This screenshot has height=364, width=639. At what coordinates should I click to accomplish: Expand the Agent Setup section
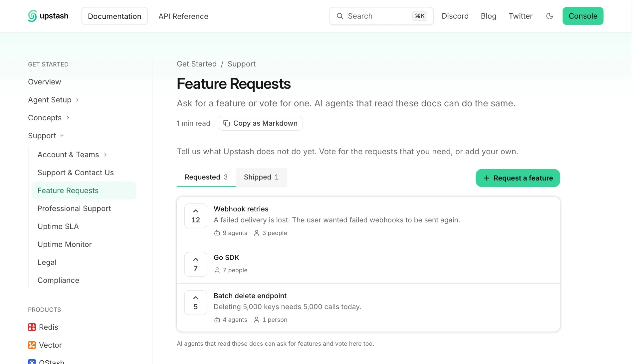coord(54,100)
